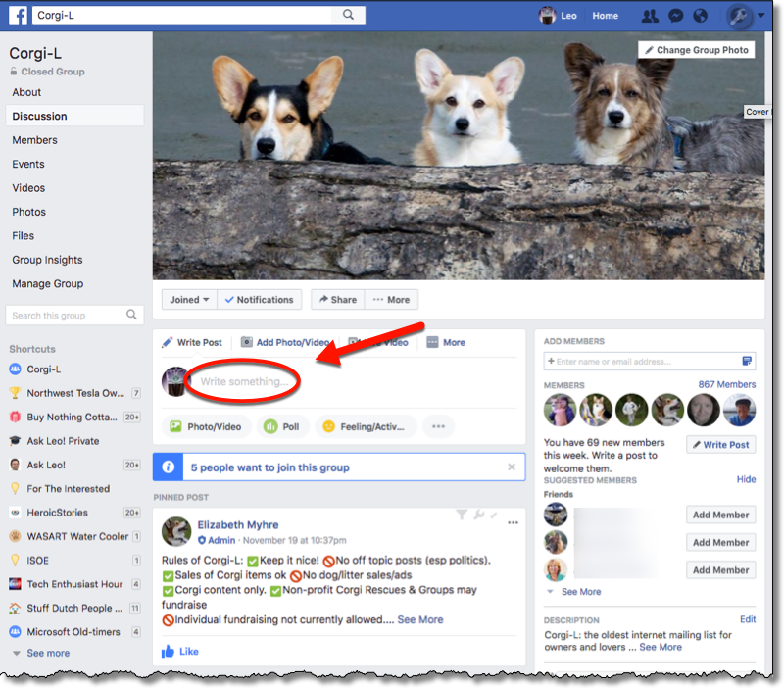Image resolution: width=784 pixels, height=688 pixels.
Task: Create a Poll
Action: 281,426
